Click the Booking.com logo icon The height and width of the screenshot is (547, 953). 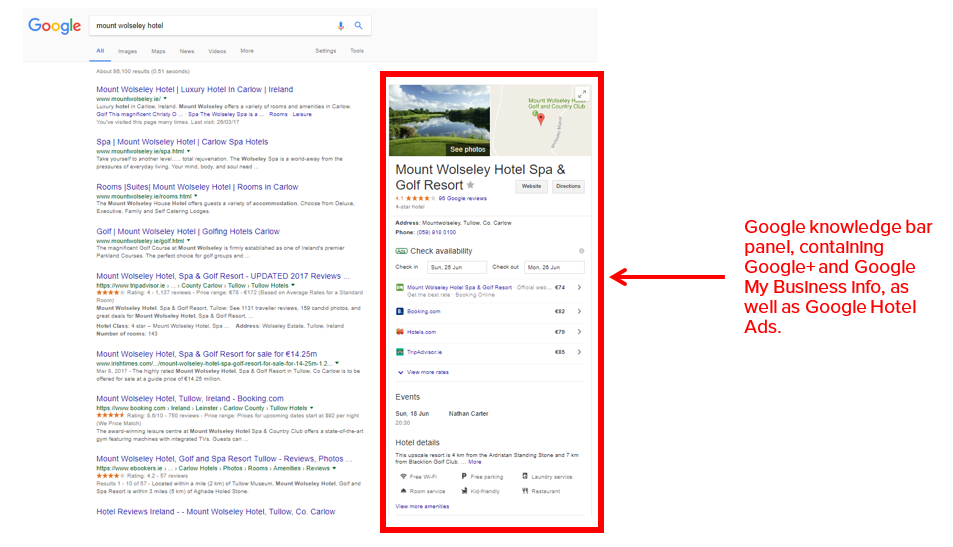tap(400, 311)
